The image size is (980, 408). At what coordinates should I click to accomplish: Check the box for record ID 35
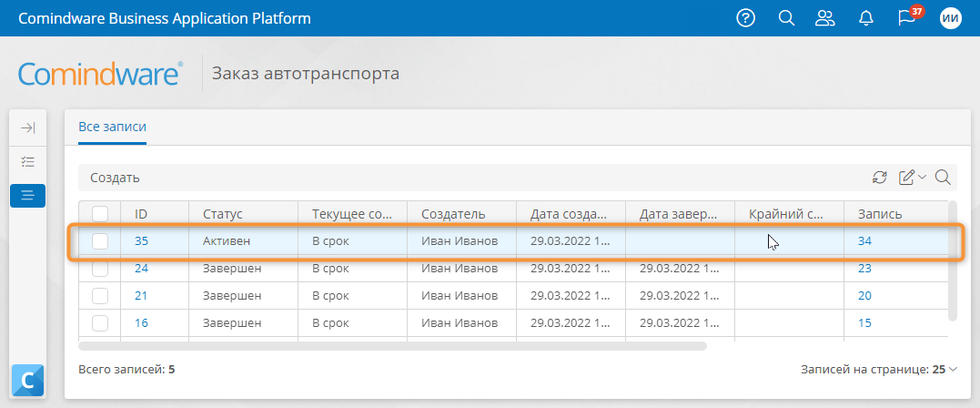[100, 241]
